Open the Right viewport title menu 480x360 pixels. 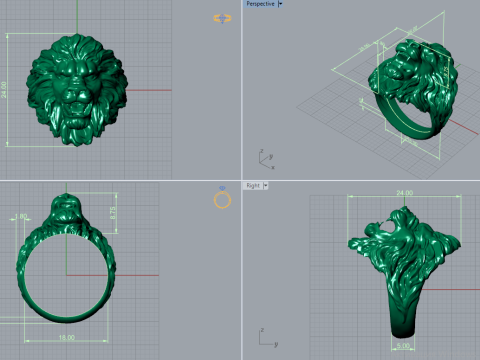coord(253,186)
